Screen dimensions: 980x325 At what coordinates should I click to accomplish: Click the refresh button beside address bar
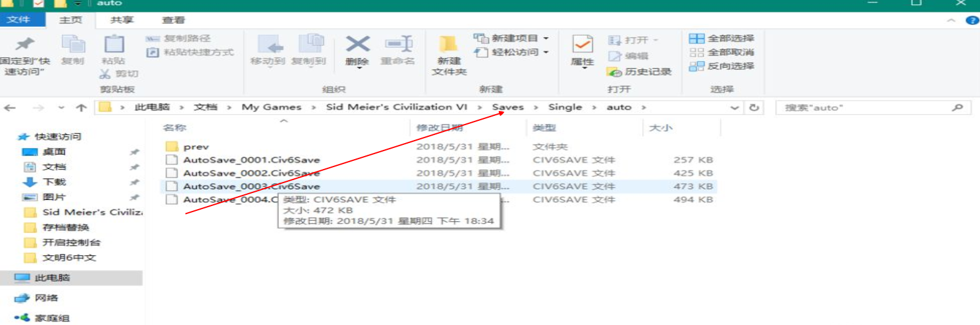pyautogui.click(x=754, y=107)
